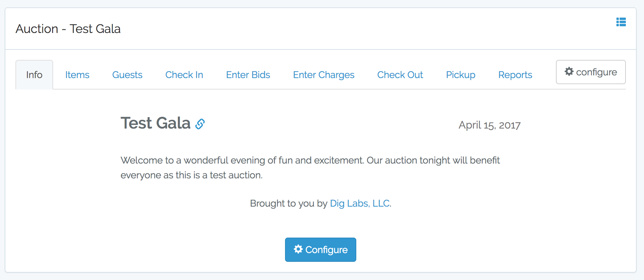View the Reports tab
This screenshot has height=280, width=644.
515,75
